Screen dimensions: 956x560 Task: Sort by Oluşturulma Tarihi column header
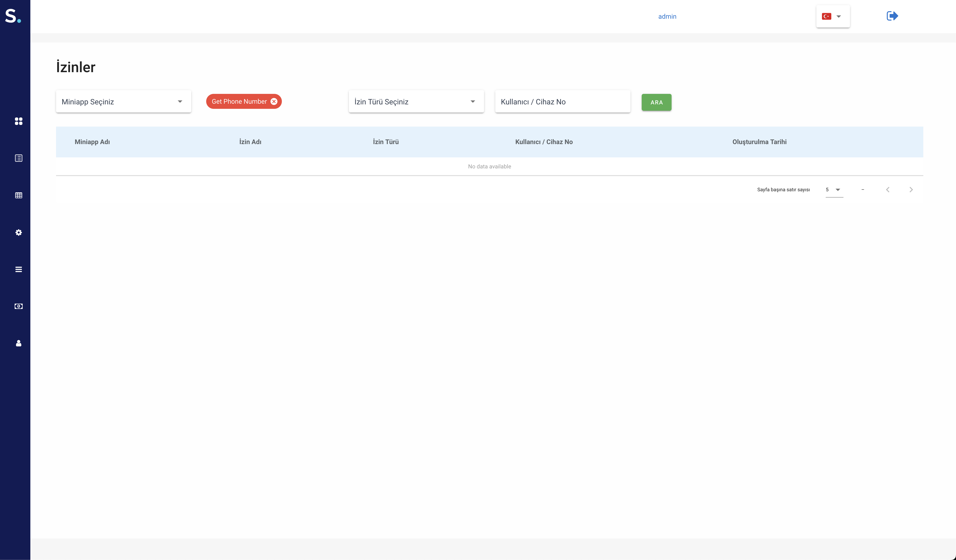pyautogui.click(x=759, y=142)
